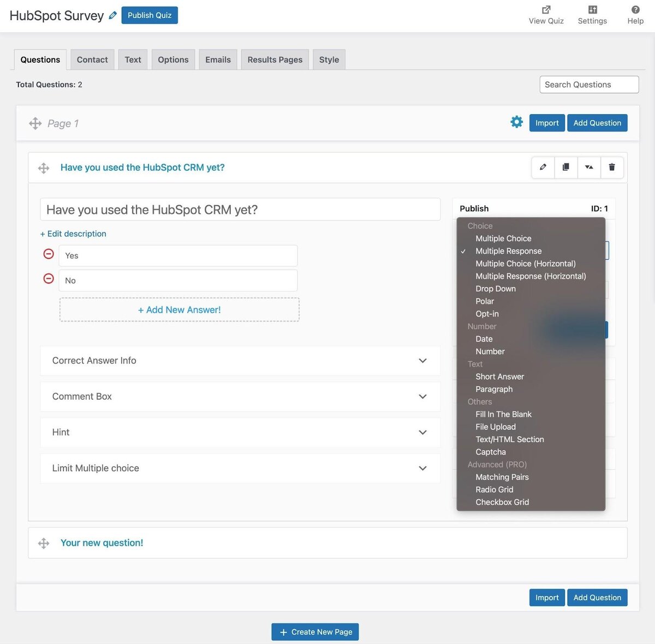The image size is (655, 644).
Task: Switch to the Contact tab
Action: click(x=92, y=59)
